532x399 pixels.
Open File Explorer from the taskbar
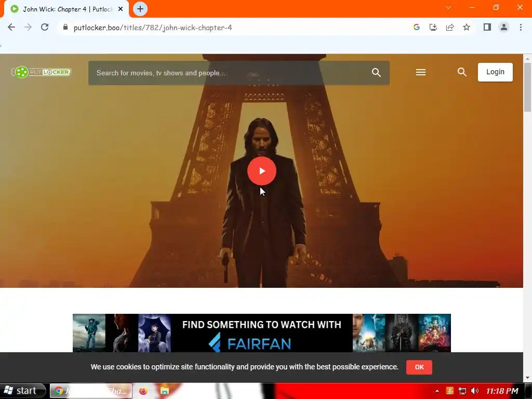click(x=165, y=391)
